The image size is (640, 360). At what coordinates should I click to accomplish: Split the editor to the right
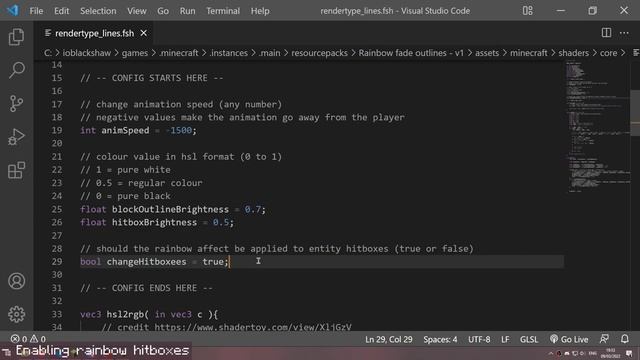pyautogui.click(x=606, y=33)
